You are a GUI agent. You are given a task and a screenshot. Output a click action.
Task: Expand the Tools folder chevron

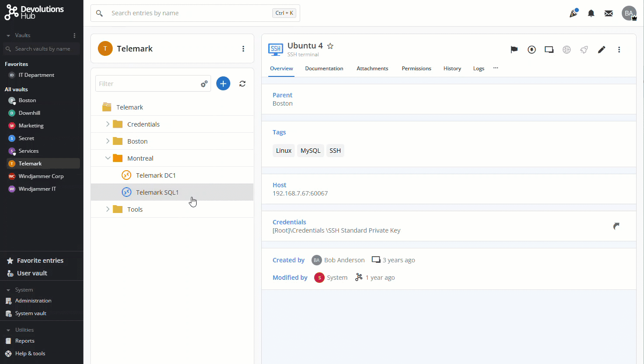[x=108, y=209]
